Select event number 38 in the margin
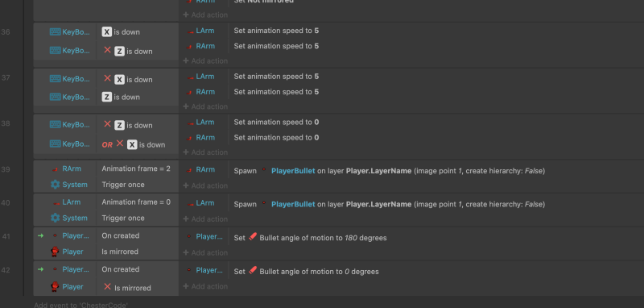The height and width of the screenshot is (308, 644). click(6, 123)
